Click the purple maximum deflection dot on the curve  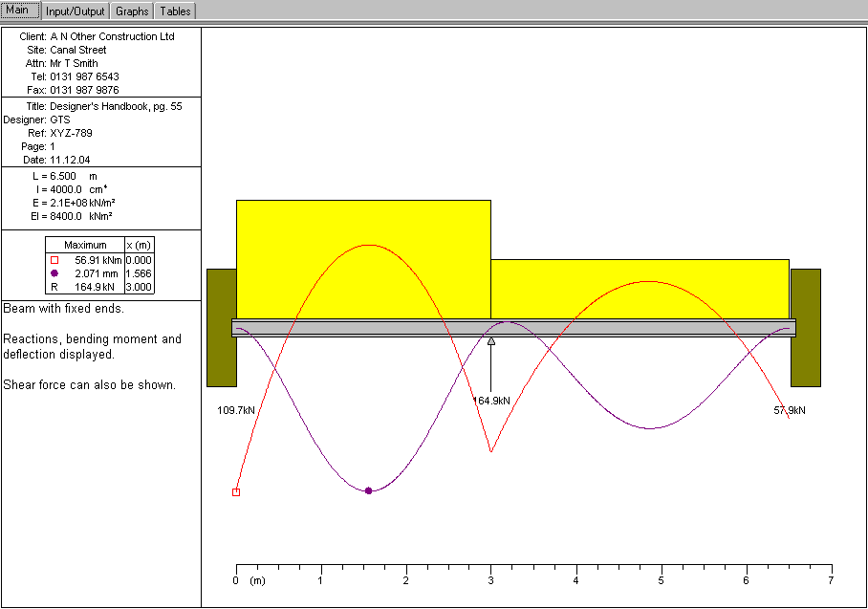tap(369, 490)
